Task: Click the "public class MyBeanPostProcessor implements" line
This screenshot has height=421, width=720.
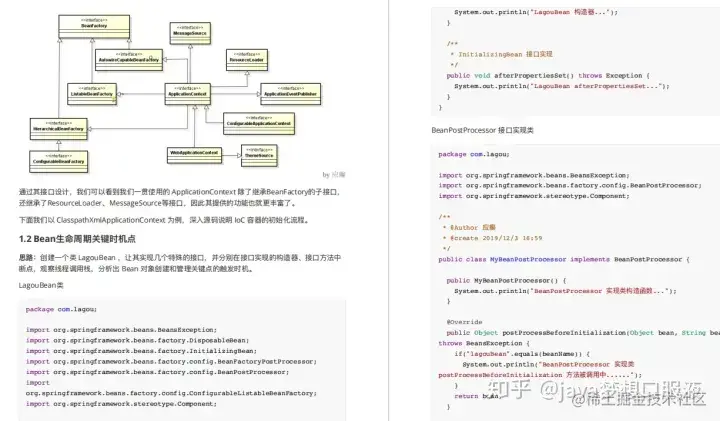Action: tap(564, 259)
